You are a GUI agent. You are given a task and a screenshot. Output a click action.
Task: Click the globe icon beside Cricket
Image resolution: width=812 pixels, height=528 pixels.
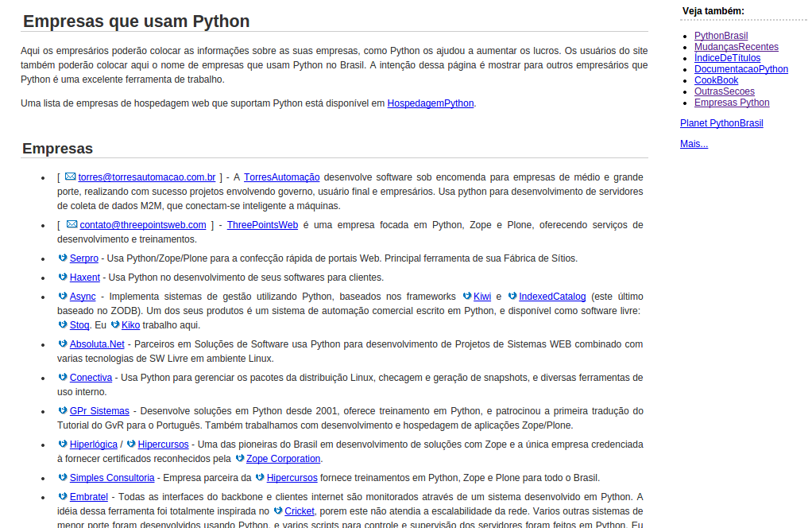278,511
